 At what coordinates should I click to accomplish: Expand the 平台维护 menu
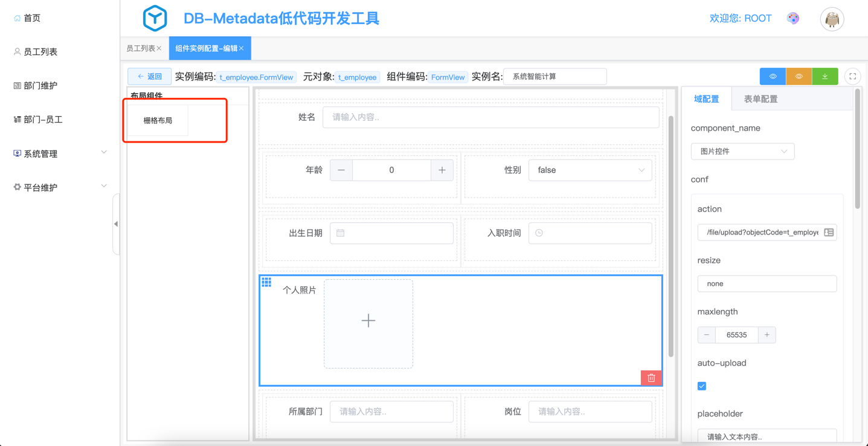pos(59,187)
